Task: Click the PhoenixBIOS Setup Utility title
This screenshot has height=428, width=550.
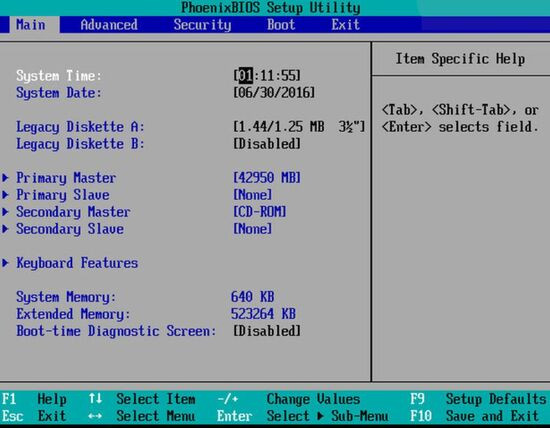Action: (x=271, y=7)
